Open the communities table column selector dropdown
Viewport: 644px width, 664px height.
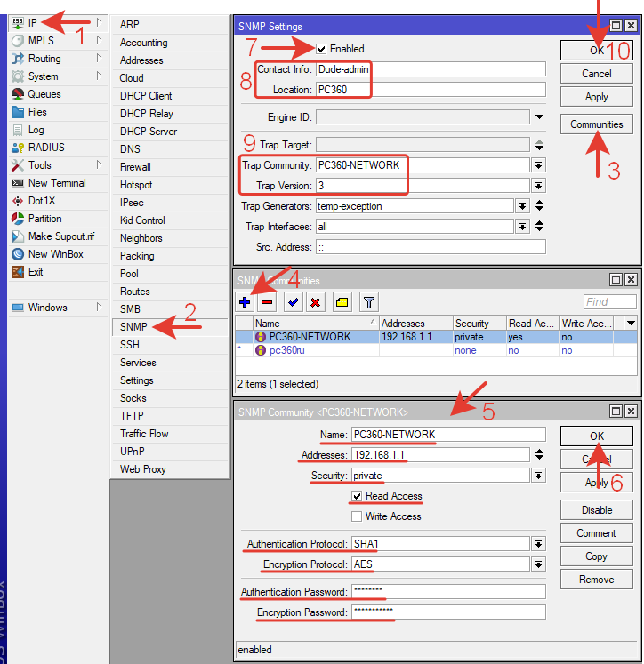pyautogui.click(x=631, y=323)
